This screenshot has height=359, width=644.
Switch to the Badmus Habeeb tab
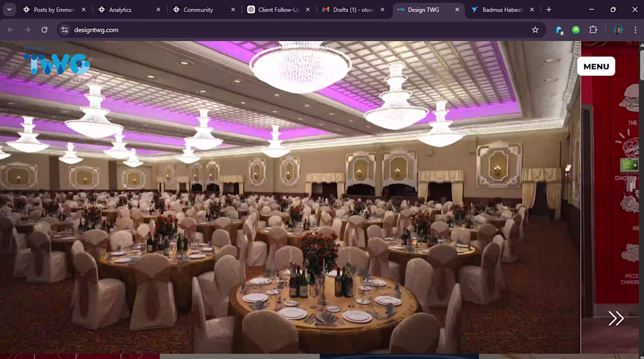click(x=503, y=10)
